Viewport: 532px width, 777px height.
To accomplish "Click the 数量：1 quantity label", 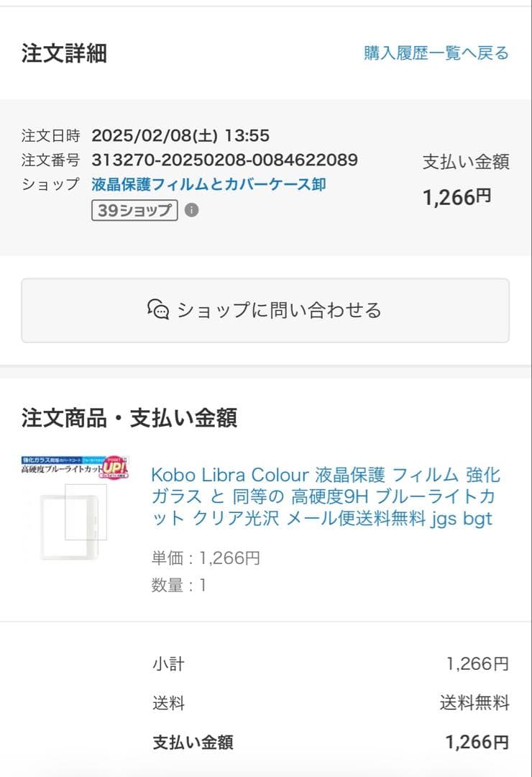I will click(x=178, y=583).
